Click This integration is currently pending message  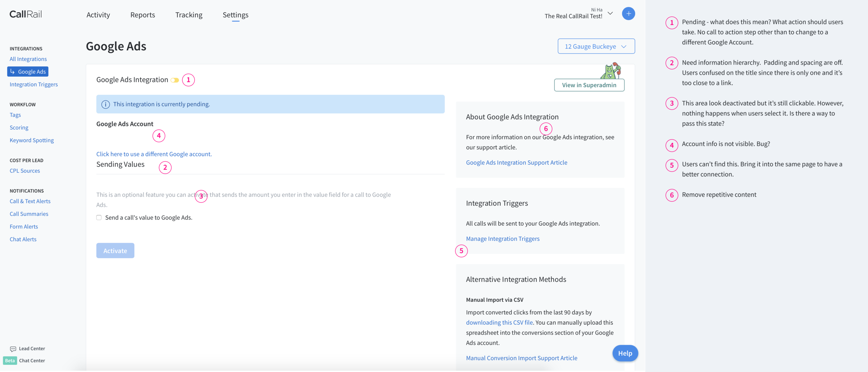click(x=161, y=104)
